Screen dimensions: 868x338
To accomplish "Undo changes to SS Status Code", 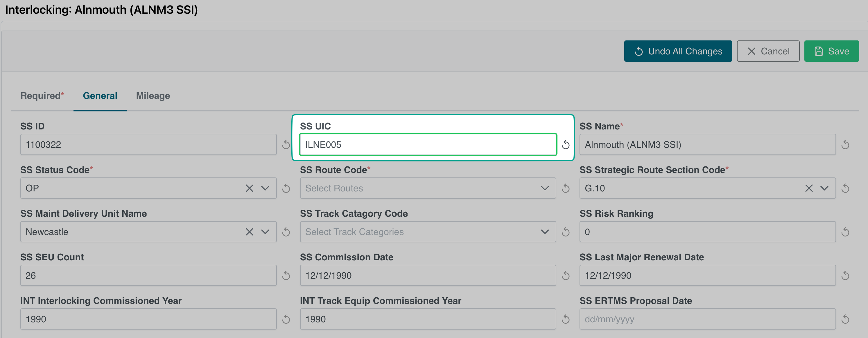I will [286, 188].
